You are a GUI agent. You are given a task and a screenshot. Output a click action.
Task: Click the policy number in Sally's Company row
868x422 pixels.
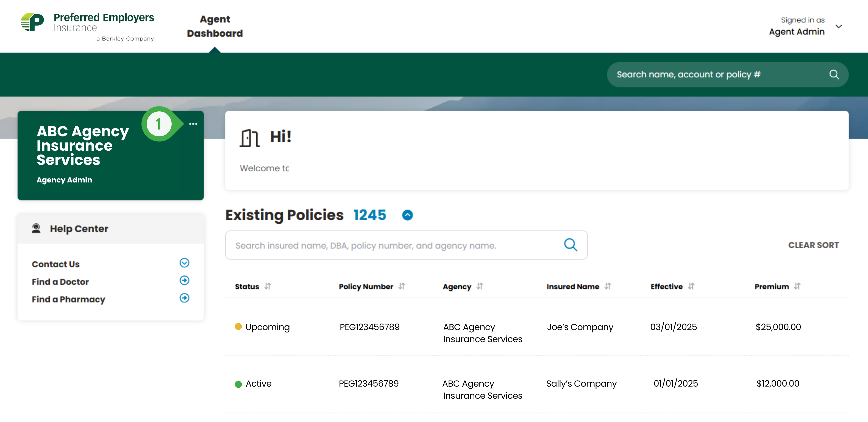(x=369, y=384)
